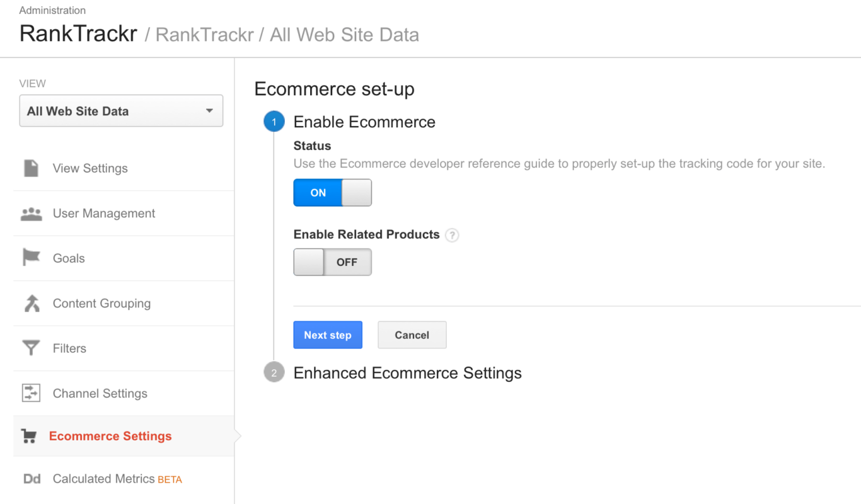The image size is (861, 504).
Task: Open Calculated Metrics BETA item
Action: tap(124, 479)
